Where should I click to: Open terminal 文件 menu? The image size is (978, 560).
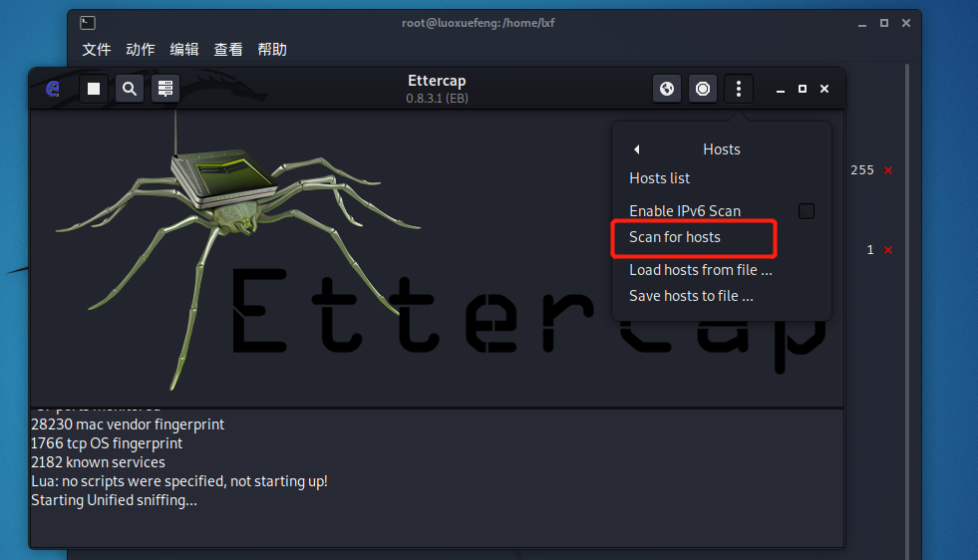(x=97, y=49)
